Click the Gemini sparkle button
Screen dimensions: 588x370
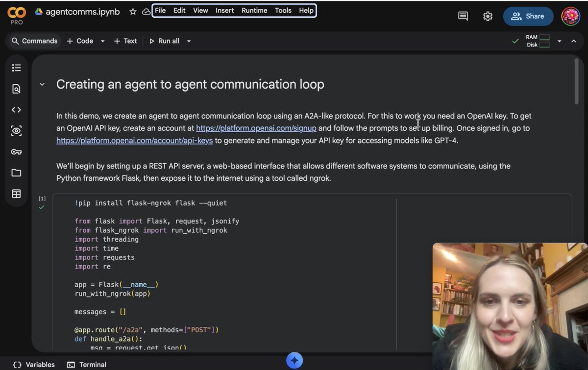point(294,361)
